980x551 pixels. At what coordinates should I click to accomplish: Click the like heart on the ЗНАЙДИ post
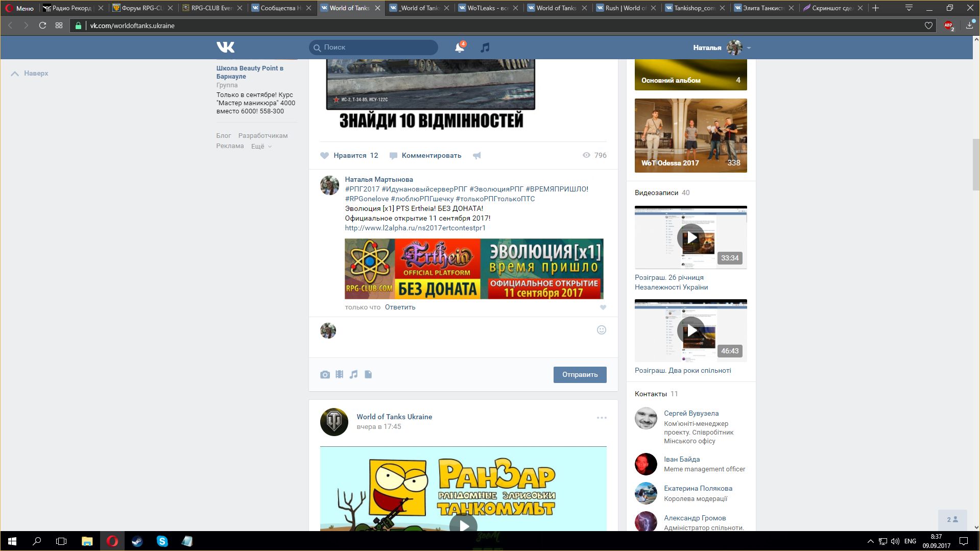coord(324,155)
